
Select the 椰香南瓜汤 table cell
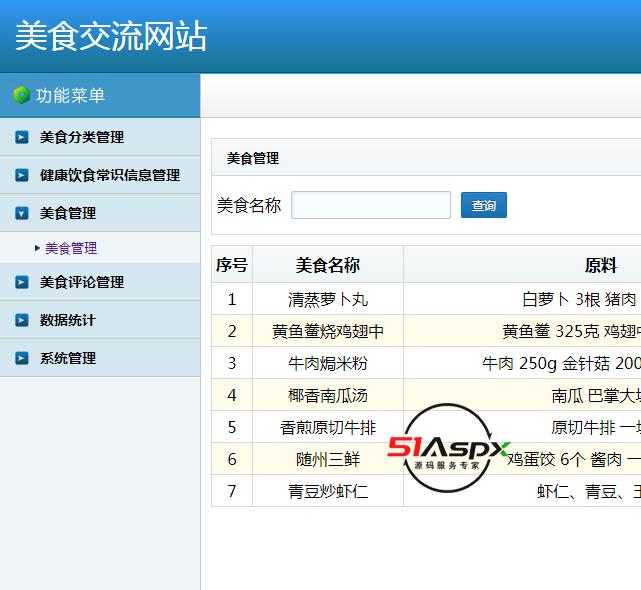(328, 395)
